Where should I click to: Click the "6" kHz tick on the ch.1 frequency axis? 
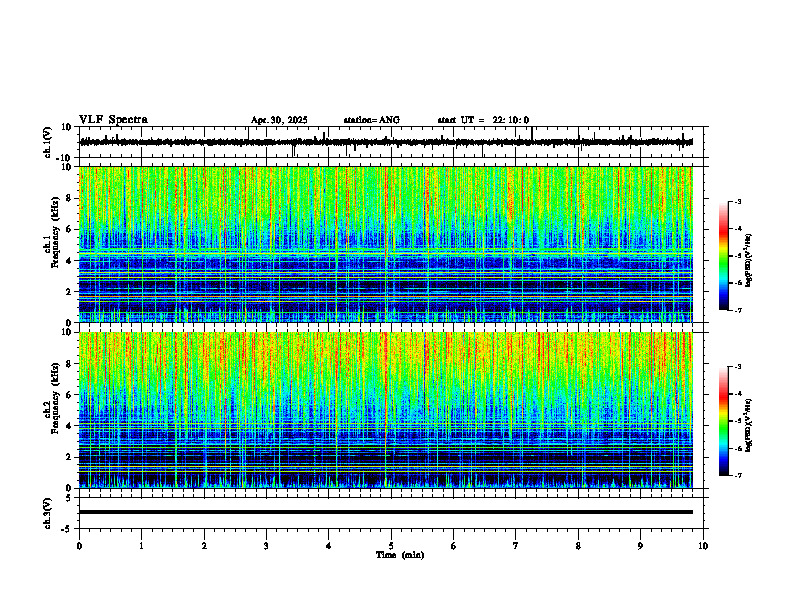(69, 230)
